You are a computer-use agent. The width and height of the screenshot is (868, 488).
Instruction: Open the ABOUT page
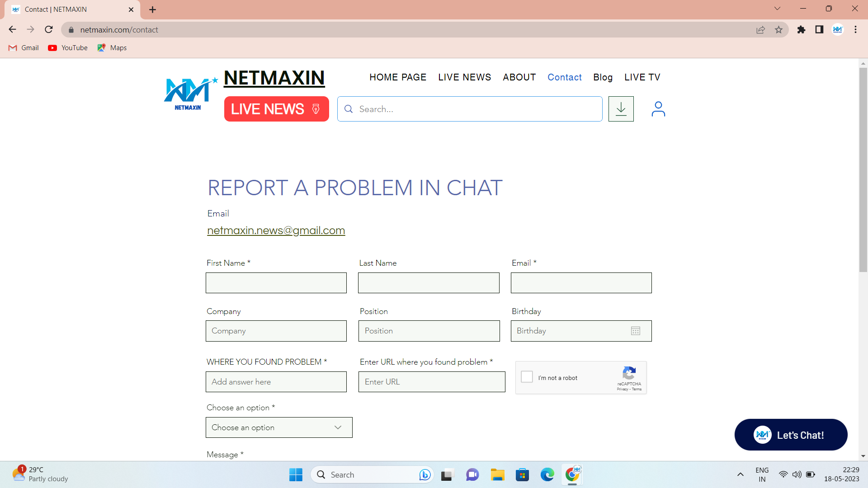[x=519, y=77]
